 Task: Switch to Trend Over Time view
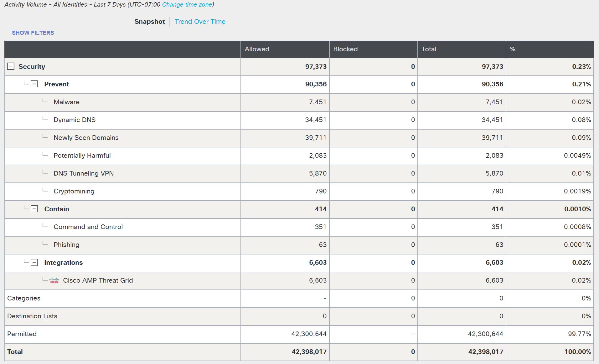200,22
